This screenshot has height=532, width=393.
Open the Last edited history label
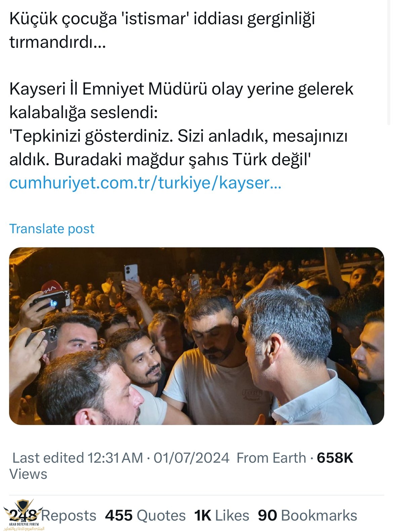[48, 458]
